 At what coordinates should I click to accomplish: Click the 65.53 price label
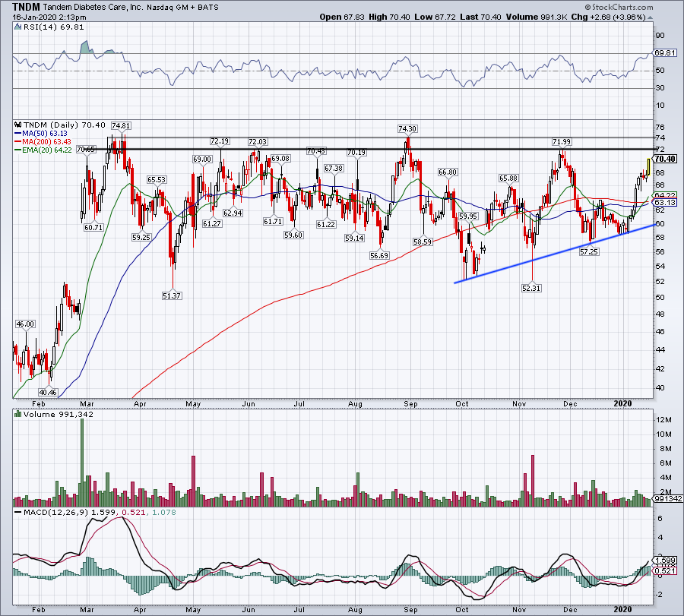pyautogui.click(x=157, y=179)
